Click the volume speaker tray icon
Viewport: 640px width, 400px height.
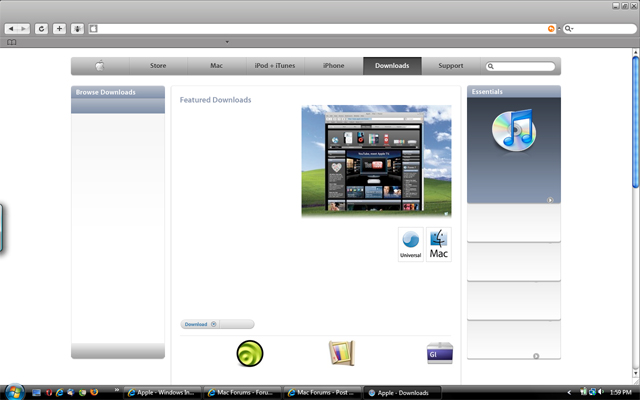coord(601,392)
